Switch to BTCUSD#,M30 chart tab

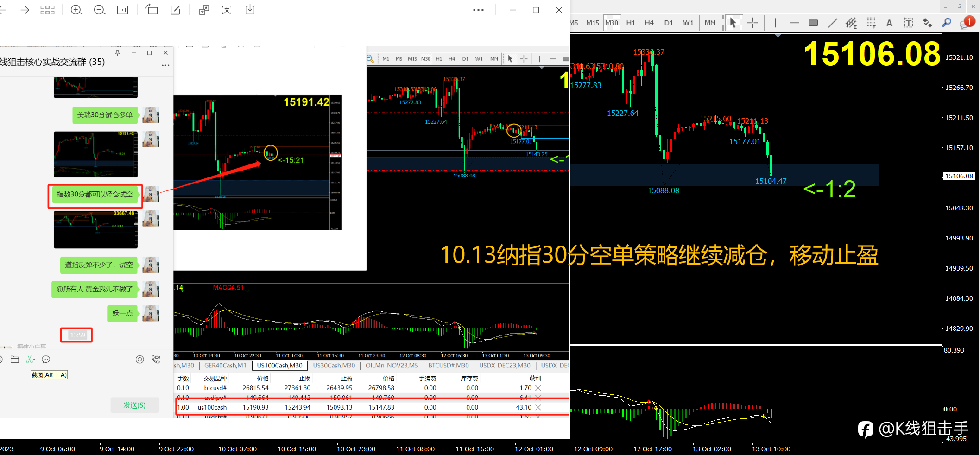point(449,366)
